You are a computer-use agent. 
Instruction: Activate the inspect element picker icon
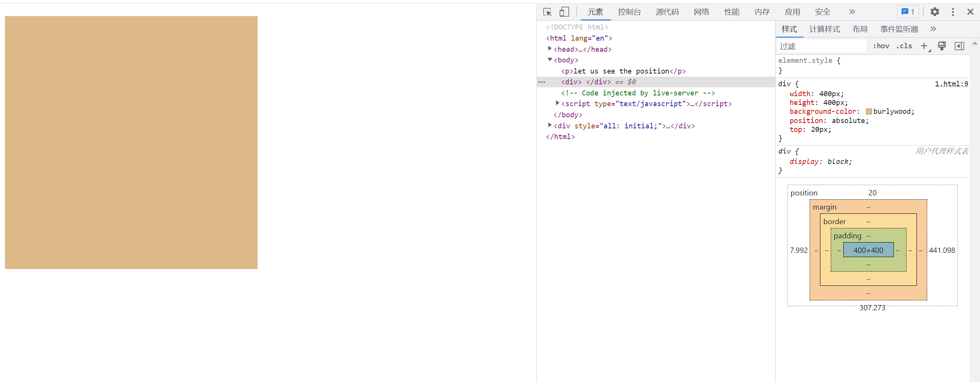(x=547, y=12)
